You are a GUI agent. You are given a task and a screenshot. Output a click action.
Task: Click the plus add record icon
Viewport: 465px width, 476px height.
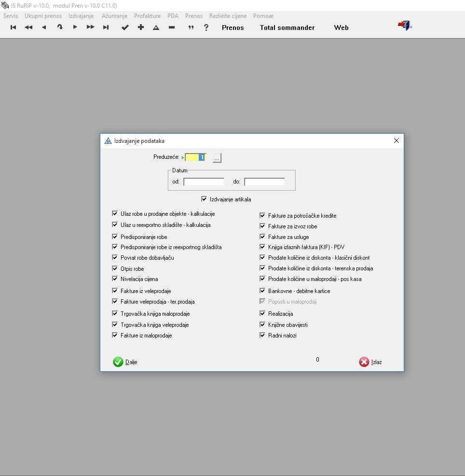(141, 28)
